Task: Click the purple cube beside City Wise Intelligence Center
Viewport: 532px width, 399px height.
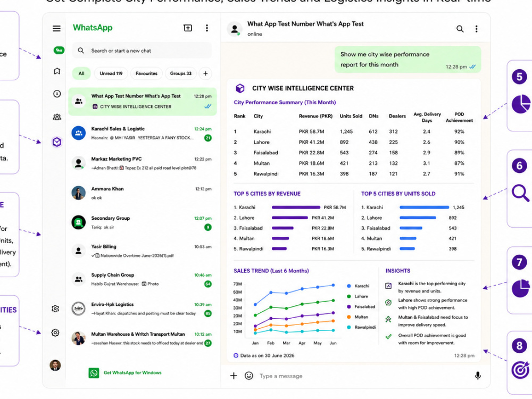Action: pyautogui.click(x=240, y=88)
